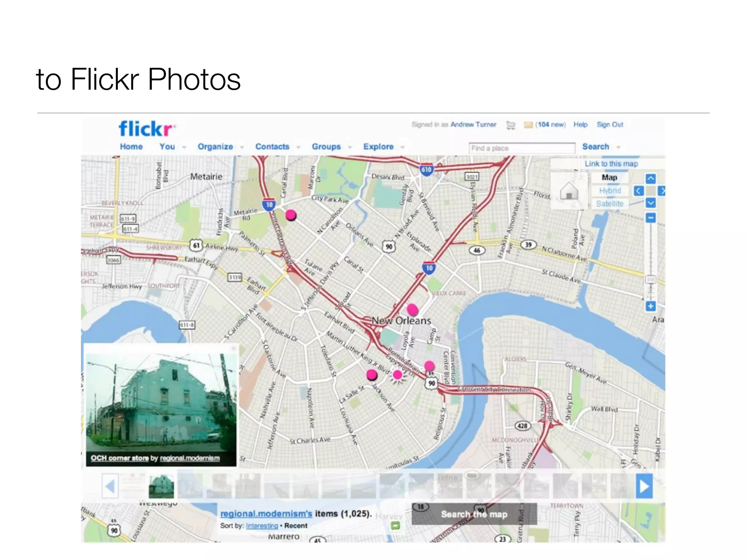Click the zoom slider handle

click(651, 280)
